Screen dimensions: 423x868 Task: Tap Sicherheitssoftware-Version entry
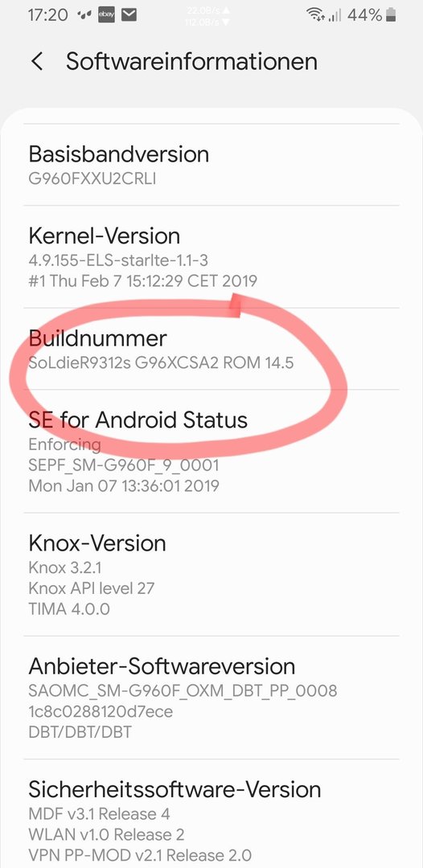coord(211,813)
